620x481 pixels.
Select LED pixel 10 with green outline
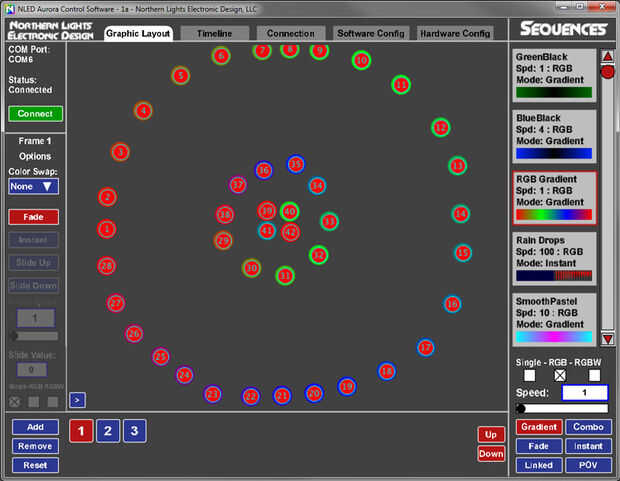[x=361, y=61]
